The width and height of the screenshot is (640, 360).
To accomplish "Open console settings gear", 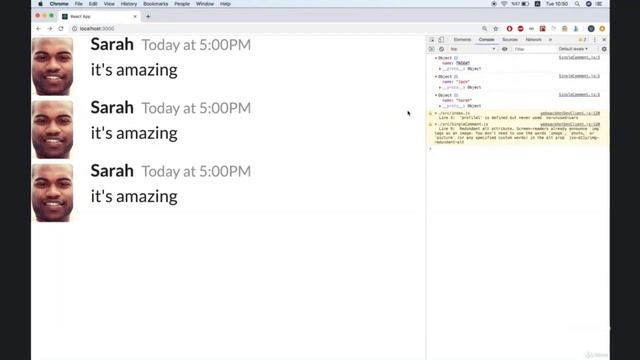I will [x=604, y=49].
